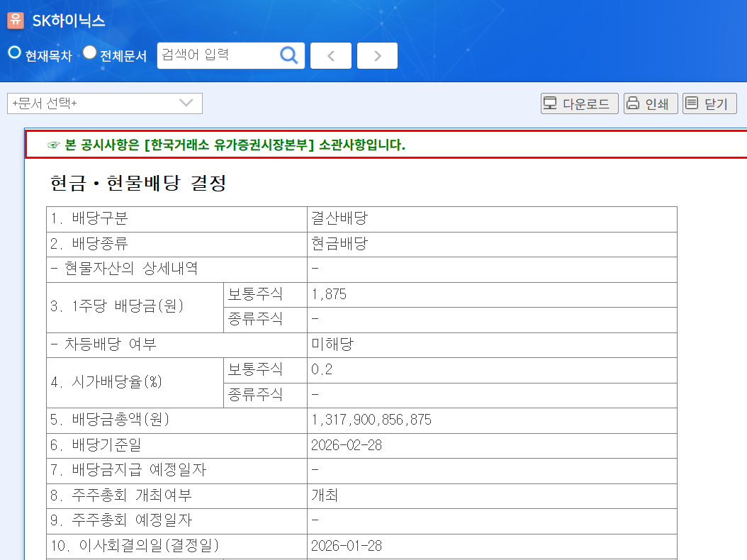Focus the 검색어 입력 search field

[218, 55]
